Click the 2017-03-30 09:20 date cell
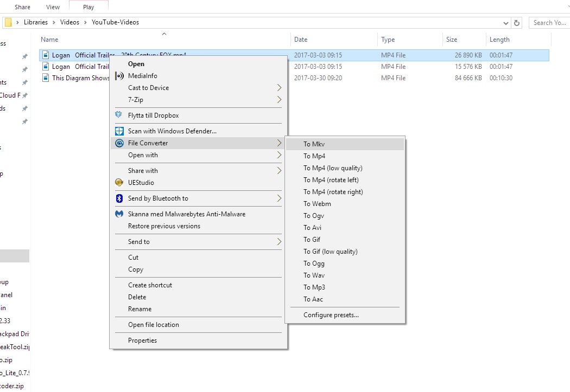The image size is (570, 392). point(318,78)
